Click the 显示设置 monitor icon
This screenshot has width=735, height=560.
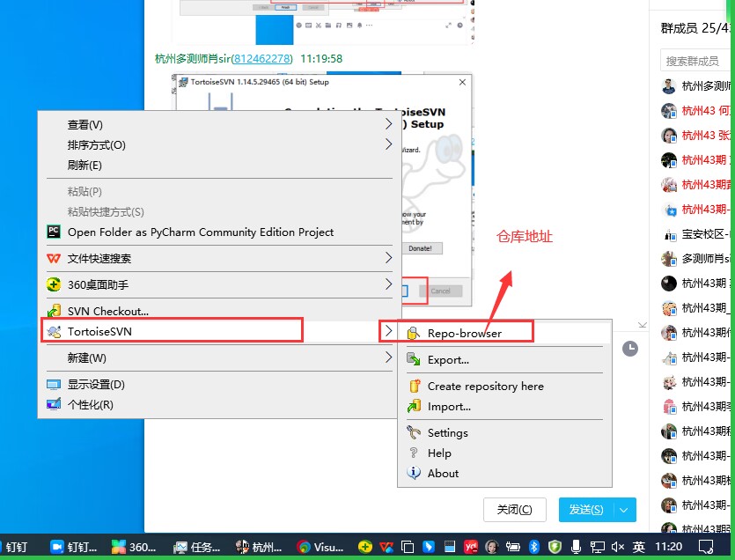(54, 385)
